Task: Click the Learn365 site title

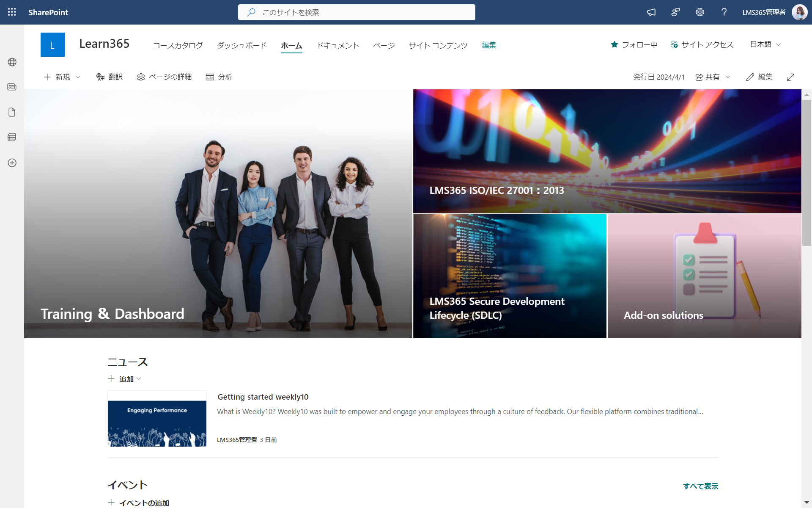Action: click(104, 44)
